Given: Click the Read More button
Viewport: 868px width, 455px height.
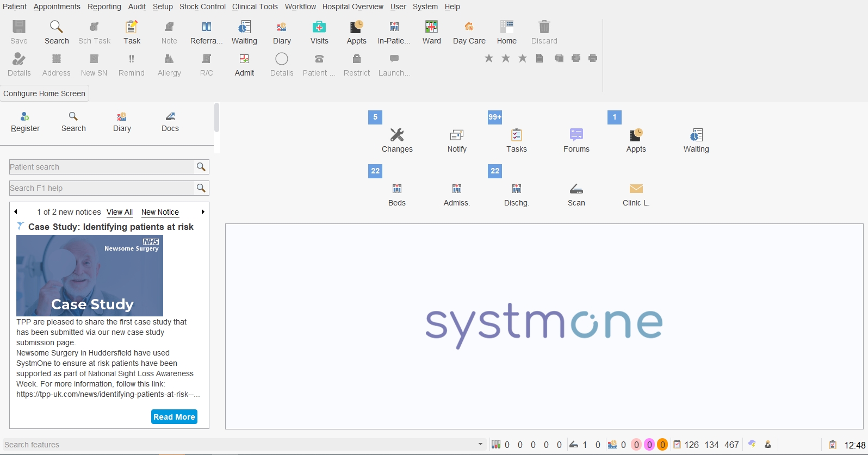Looking at the screenshot, I should tap(174, 417).
